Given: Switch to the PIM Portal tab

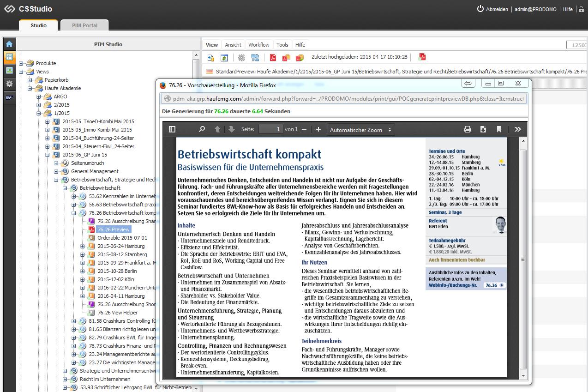Looking at the screenshot, I should pos(84,25).
